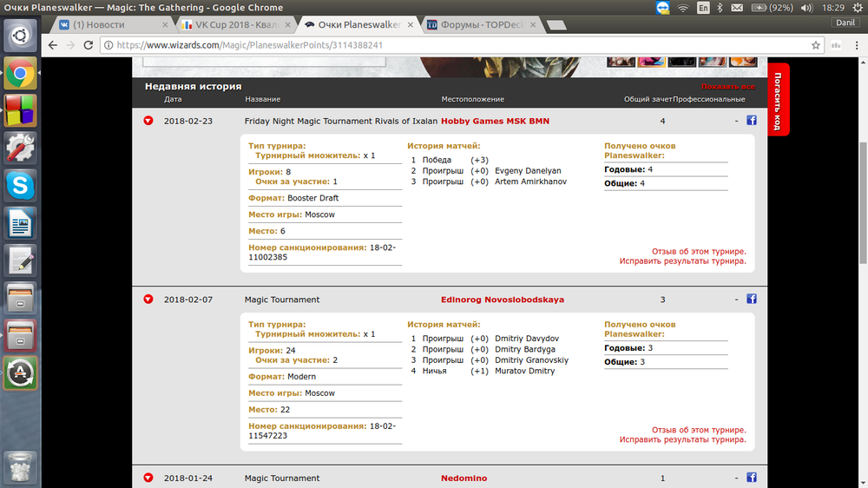Click the browser reload button
The height and width of the screenshot is (488, 868).
pos(89,44)
